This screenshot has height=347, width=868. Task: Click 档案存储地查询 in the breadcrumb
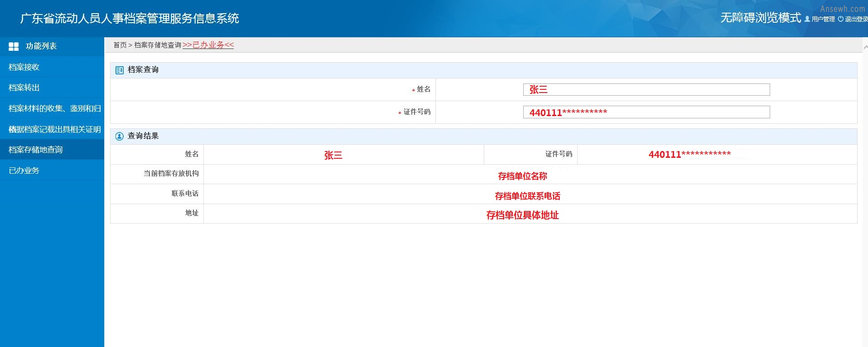(158, 45)
